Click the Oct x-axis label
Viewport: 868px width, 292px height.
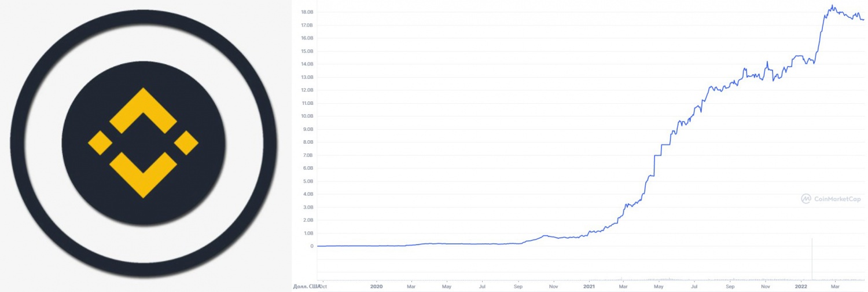point(324,286)
